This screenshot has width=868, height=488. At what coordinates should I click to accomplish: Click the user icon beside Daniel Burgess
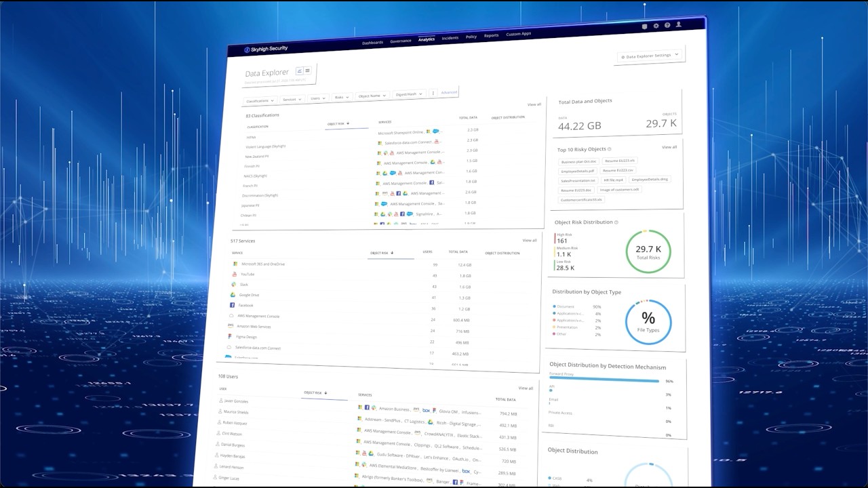tap(218, 445)
